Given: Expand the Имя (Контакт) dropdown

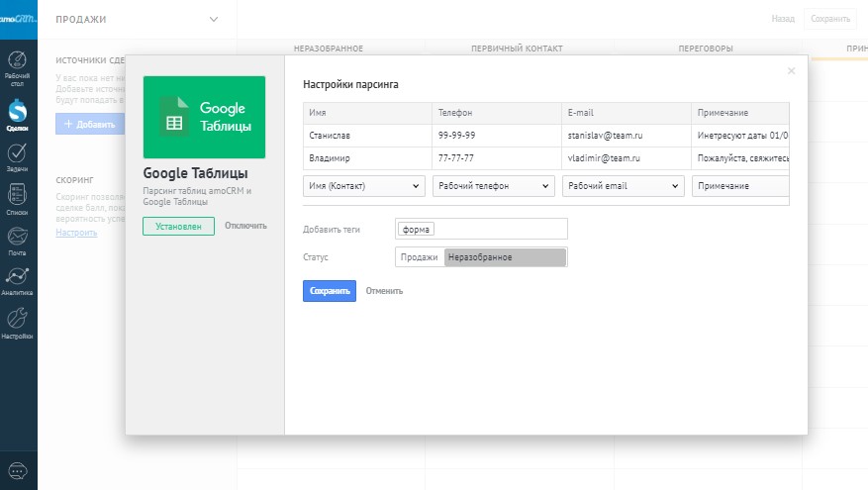Looking at the screenshot, I should (364, 186).
